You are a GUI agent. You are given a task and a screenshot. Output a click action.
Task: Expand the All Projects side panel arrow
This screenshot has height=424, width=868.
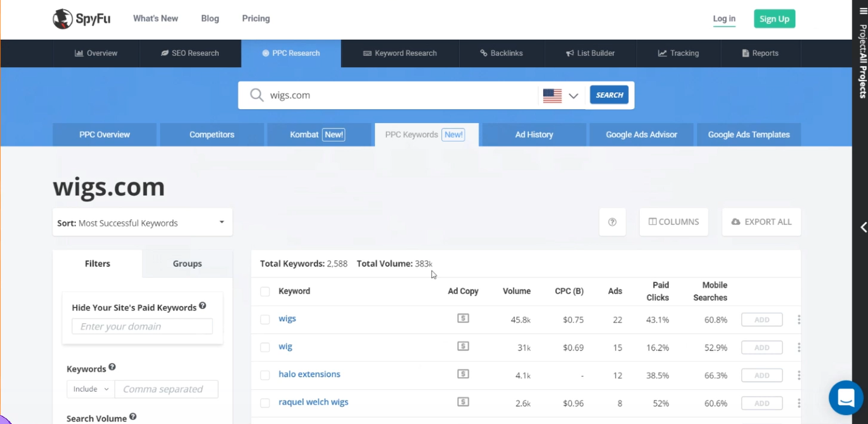click(862, 227)
